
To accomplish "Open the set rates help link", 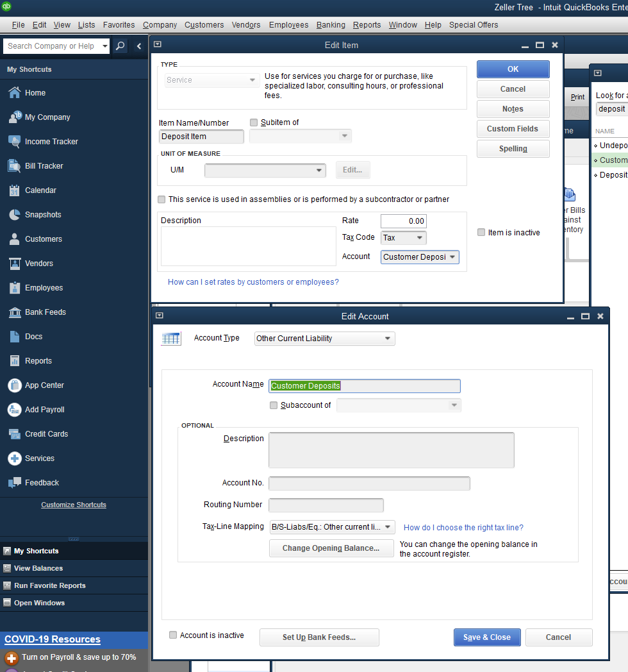I will click(253, 282).
